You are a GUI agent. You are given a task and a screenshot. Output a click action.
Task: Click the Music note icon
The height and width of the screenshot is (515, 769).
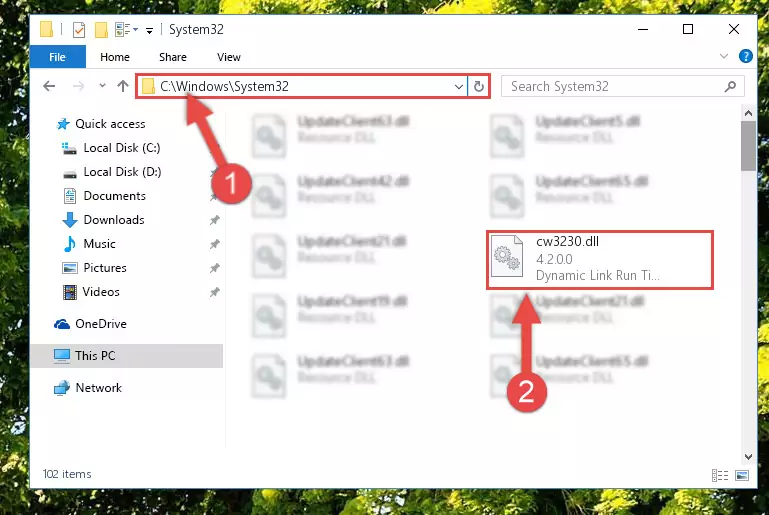tap(70, 244)
